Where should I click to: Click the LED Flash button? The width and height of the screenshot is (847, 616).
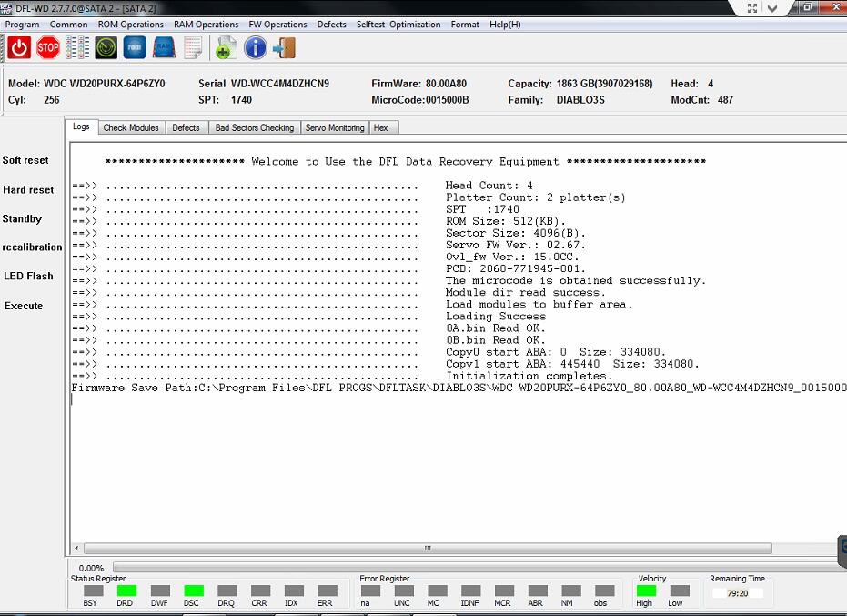[x=28, y=276]
